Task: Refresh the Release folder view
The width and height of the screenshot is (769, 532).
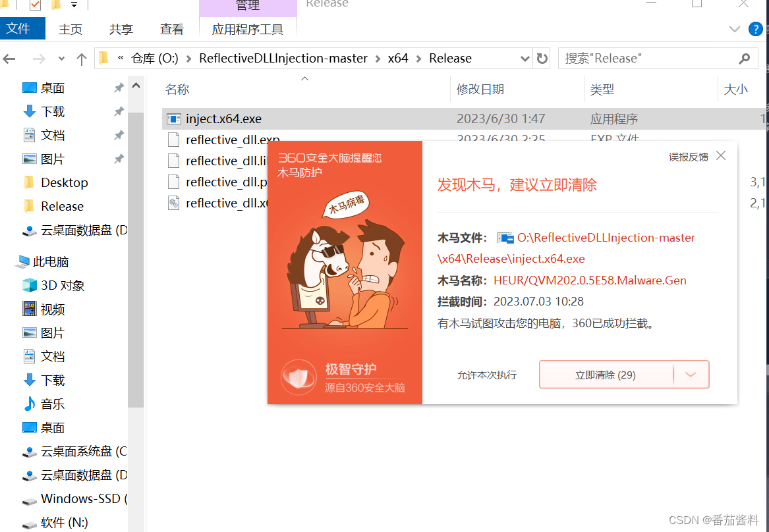Action: click(542, 59)
